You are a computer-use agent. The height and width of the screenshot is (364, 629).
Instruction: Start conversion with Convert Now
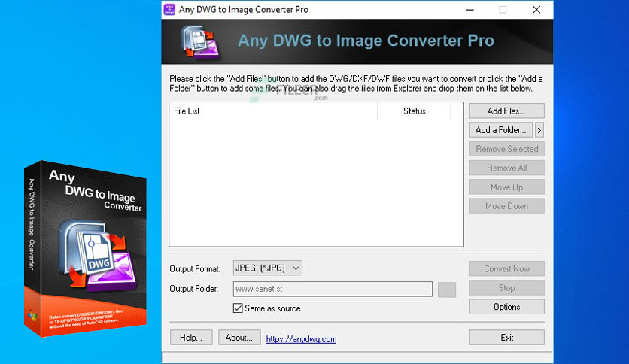pyautogui.click(x=506, y=268)
